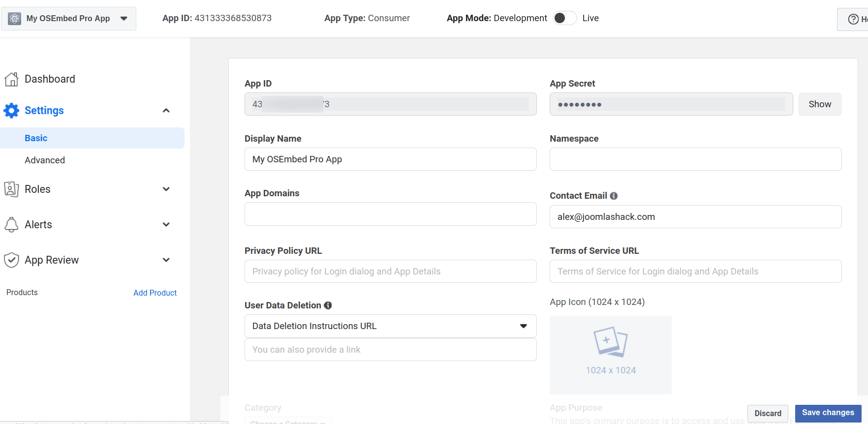Click the App Secret masked field
The image size is (868, 424).
671,104
